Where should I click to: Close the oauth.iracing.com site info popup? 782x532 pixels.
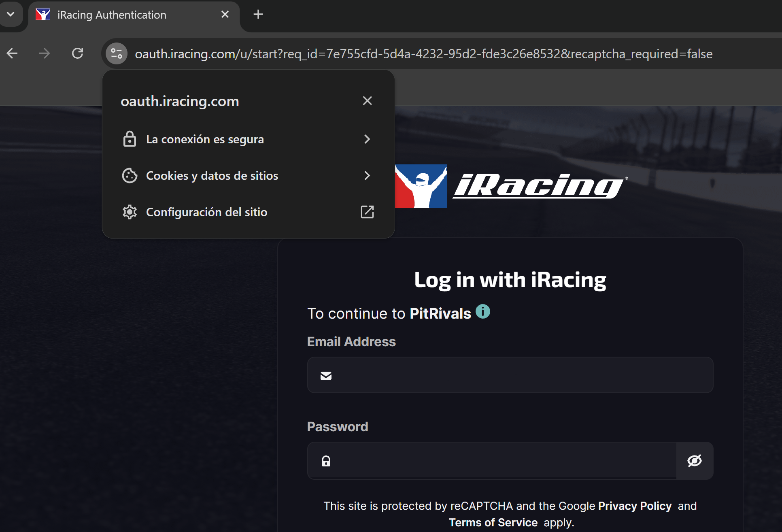click(367, 101)
